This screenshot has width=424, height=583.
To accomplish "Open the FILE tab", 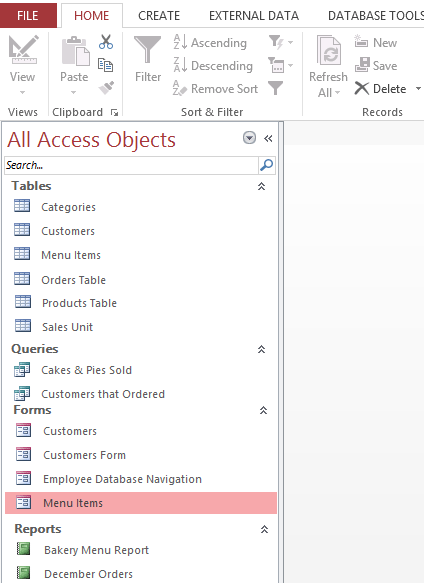I will coord(28,15).
